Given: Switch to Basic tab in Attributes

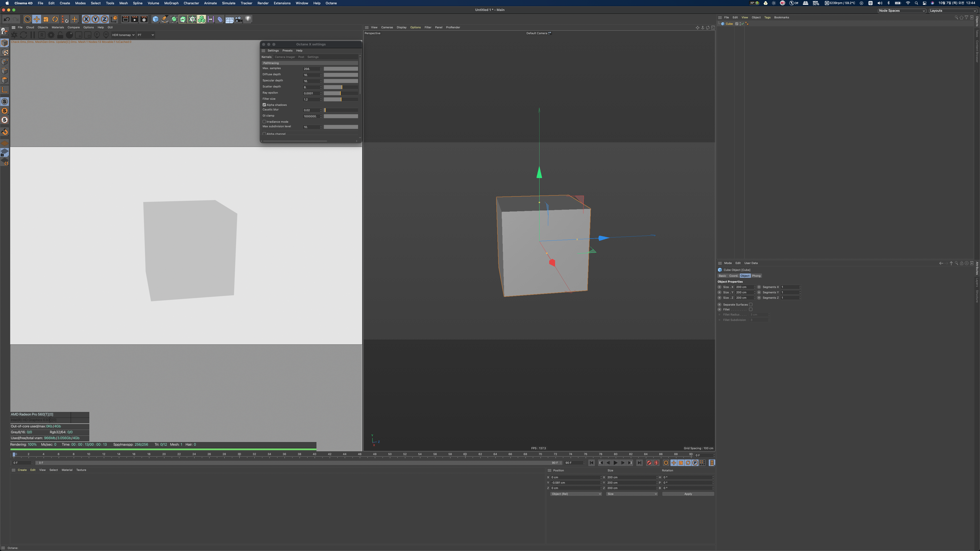Looking at the screenshot, I should [x=722, y=276].
